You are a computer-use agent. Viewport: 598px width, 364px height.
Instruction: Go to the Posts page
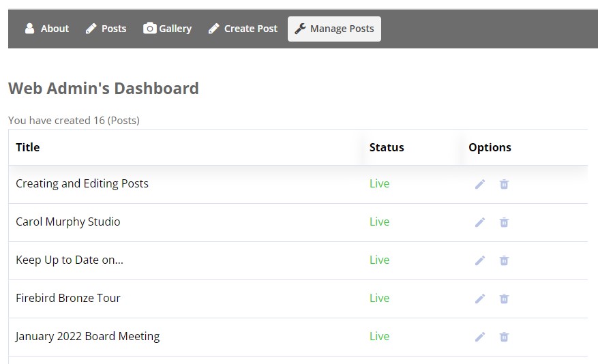(106, 29)
